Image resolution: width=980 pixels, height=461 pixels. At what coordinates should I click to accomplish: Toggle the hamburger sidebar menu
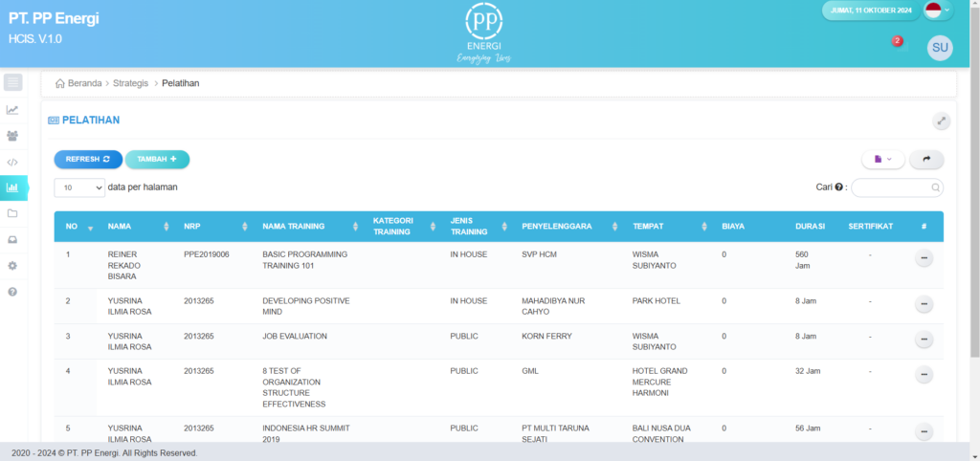[x=13, y=82]
